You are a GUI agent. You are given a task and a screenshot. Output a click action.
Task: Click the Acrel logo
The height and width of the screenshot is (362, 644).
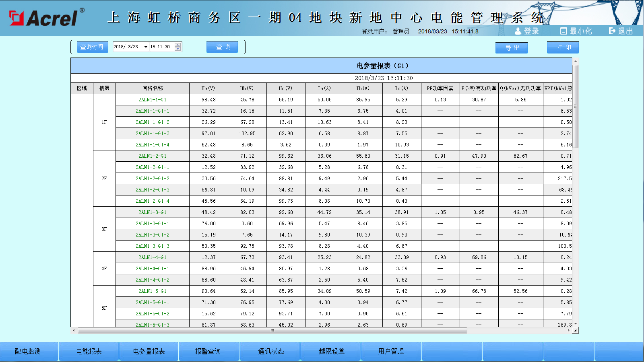[47, 18]
